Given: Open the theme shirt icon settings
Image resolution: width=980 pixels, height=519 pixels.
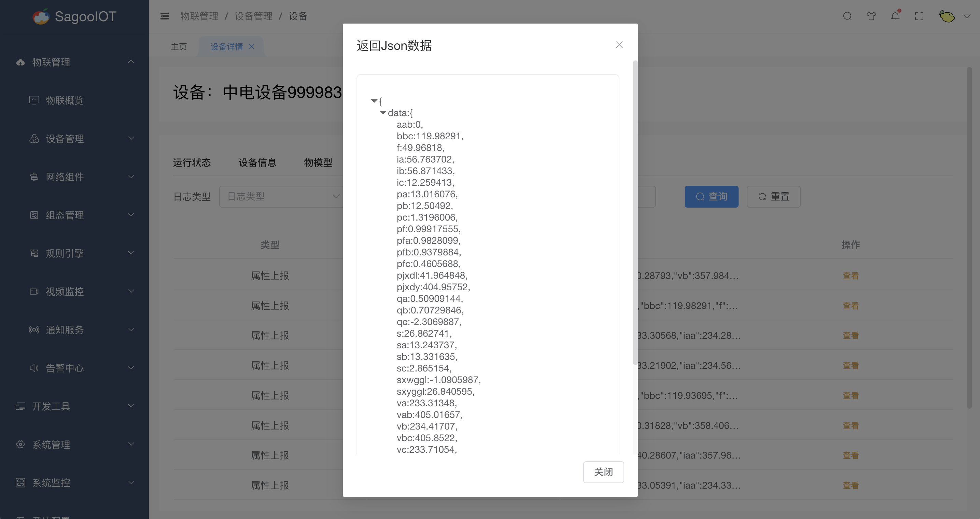Looking at the screenshot, I should pos(871,16).
